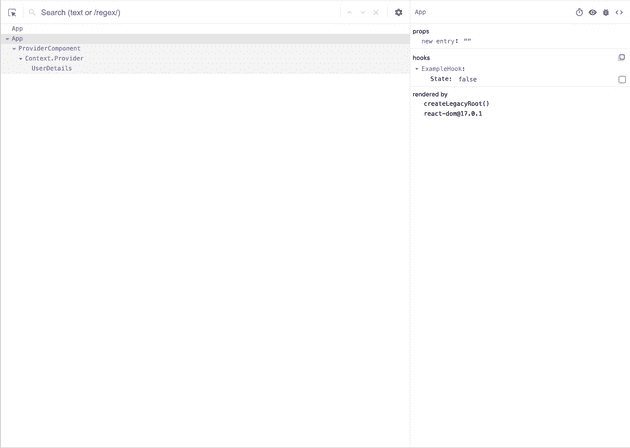Click the new entry prop name
Image resolution: width=630 pixels, height=448 pixels.
[x=440, y=41]
